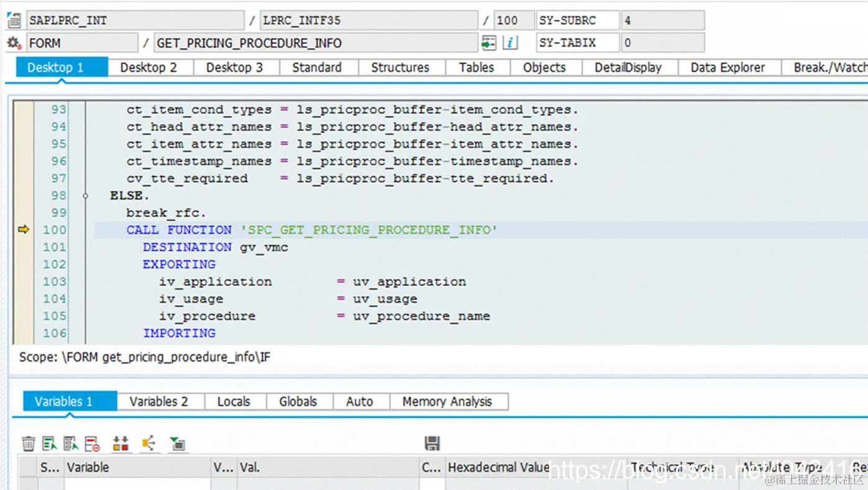The width and height of the screenshot is (868, 490).
Task: Click the Variable column header
Action: [x=137, y=467]
